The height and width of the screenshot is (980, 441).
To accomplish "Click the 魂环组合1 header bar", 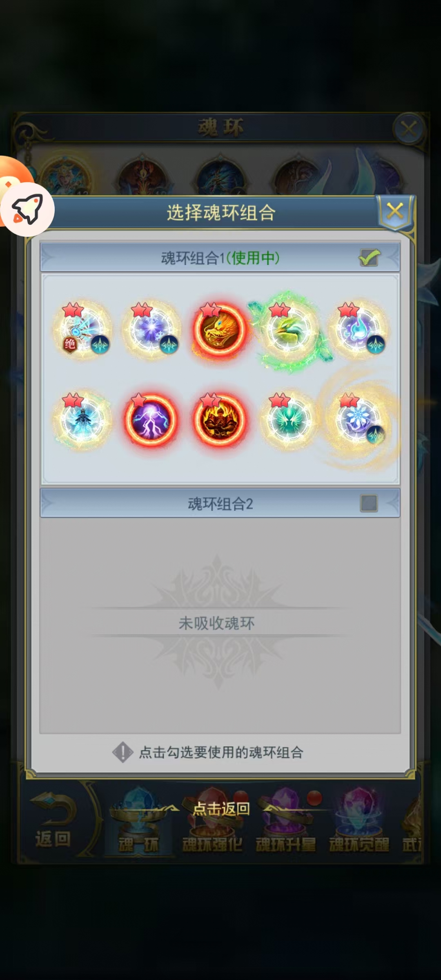I will tap(220, 258).
